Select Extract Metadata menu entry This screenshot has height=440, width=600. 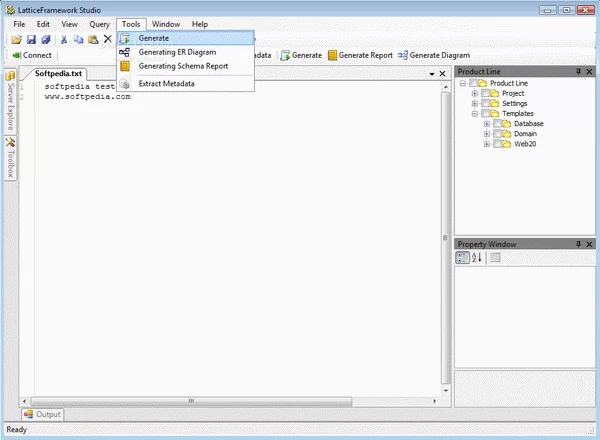coord(186,83)
